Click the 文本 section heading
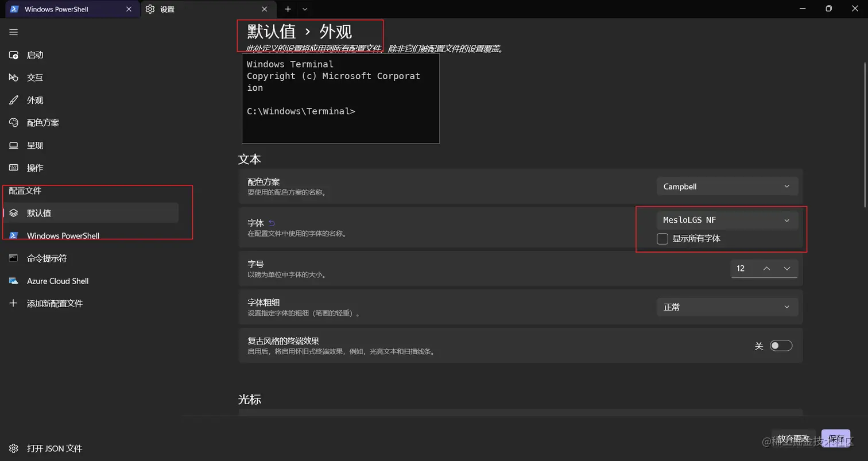Viewport: 868px width, 461px height. click(250, 159)
